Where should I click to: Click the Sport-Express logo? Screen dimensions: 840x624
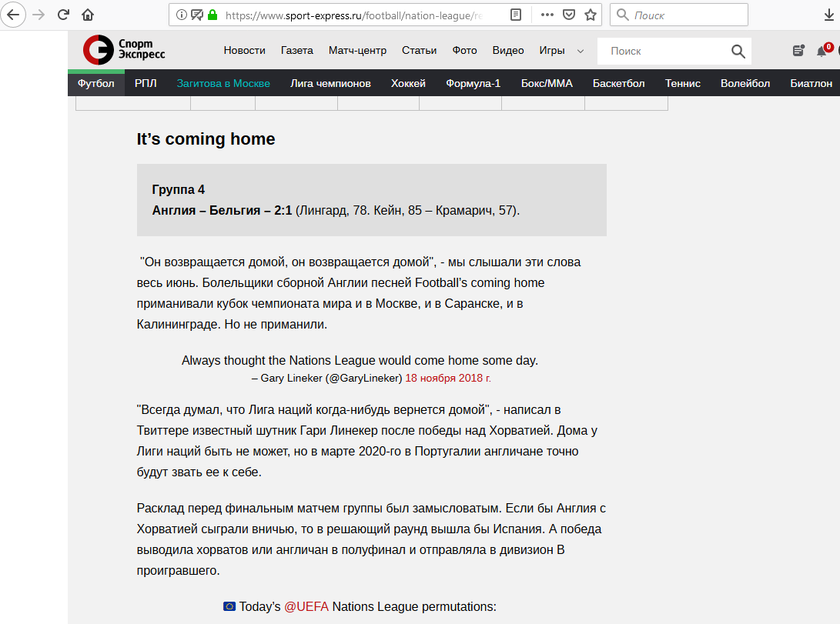coord(124,50)
